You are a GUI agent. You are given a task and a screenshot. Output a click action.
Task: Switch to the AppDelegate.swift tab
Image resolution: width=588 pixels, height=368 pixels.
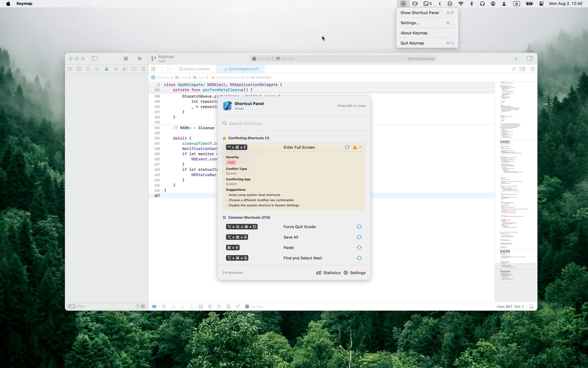tap(240, 69)
